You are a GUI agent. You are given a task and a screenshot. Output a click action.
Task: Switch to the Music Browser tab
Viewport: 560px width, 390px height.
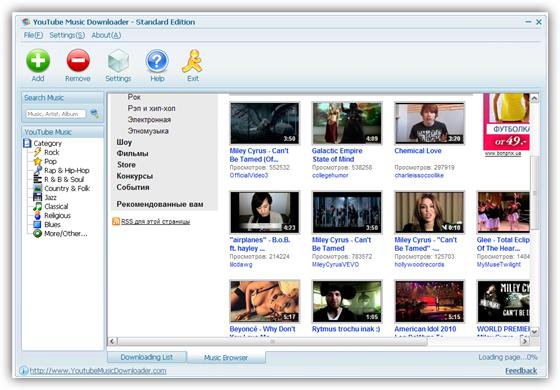(226, 357)
